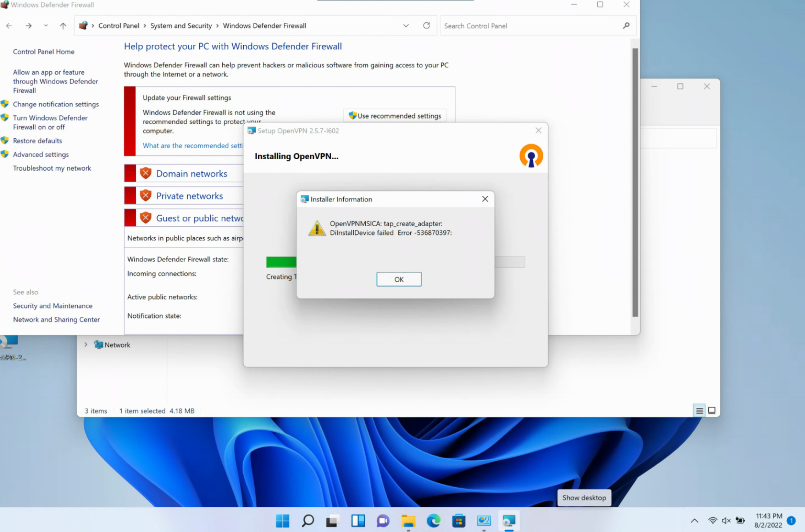
Task: Show hidden system tray icons
Action: click(694, 520)
